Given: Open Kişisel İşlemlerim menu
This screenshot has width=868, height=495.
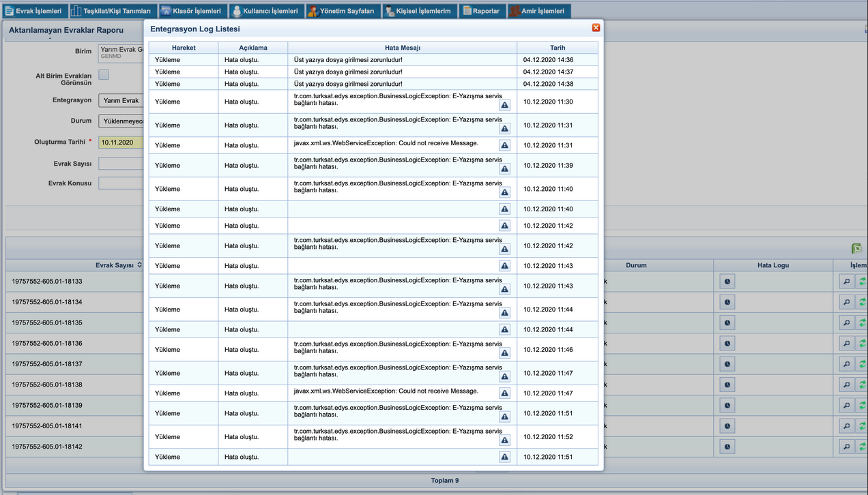Looking at the screenshot, I should point(419,11).
